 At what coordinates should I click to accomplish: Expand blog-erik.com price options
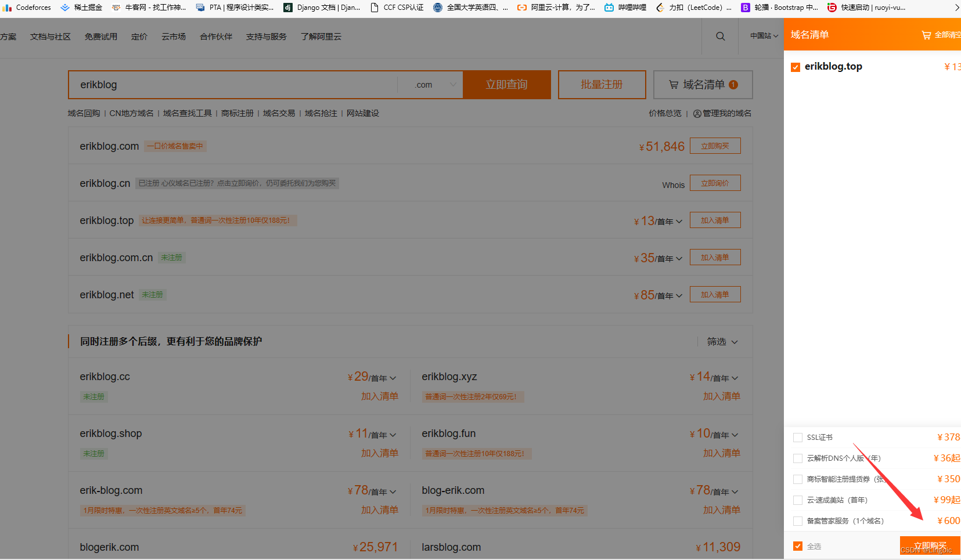click(735, 492)
